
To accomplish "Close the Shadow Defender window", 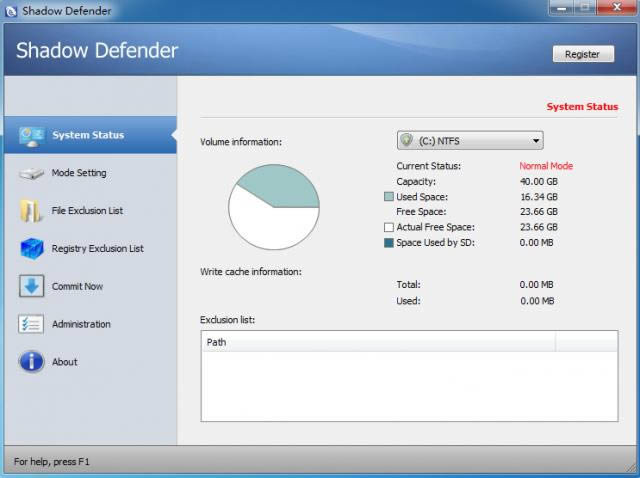I will point(617,7).
